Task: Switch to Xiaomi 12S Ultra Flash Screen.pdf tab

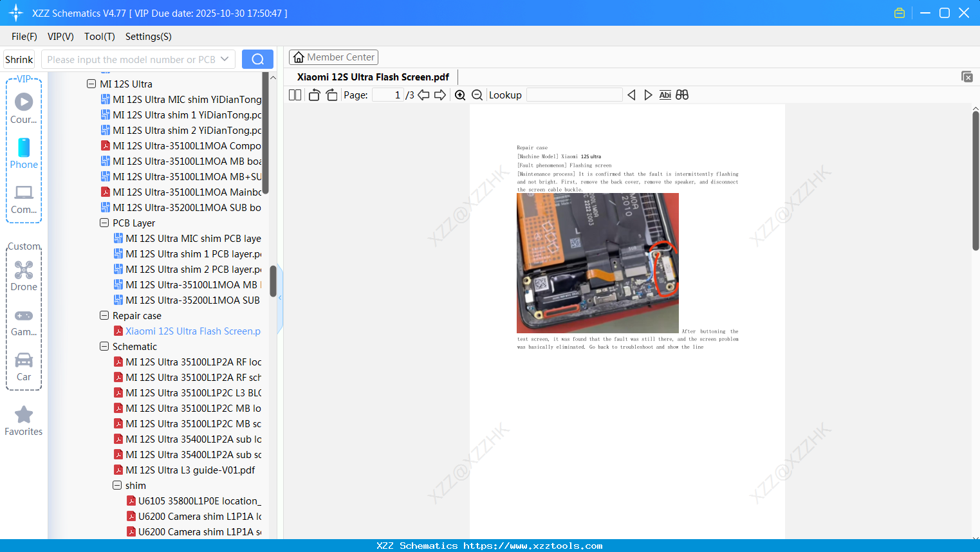Action: [373, 77]
